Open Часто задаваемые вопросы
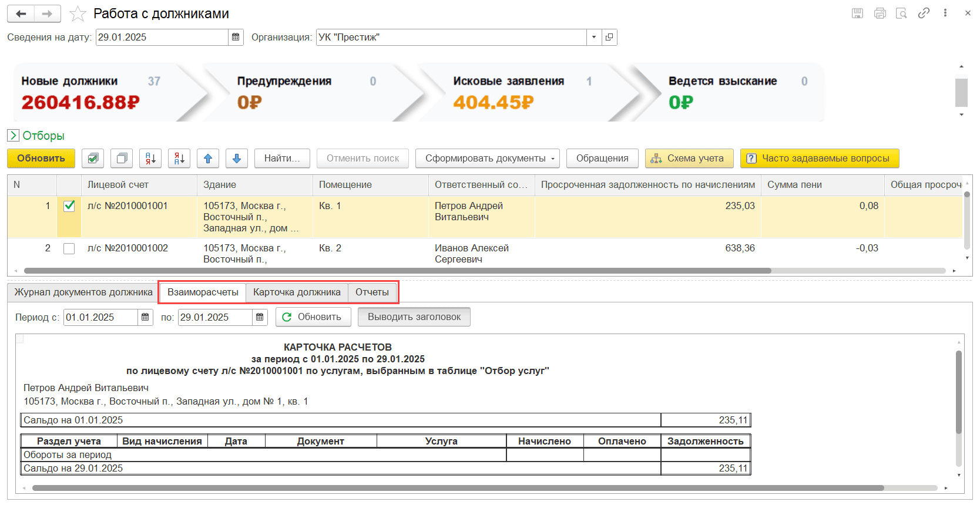980x505 pixels. 820,159
